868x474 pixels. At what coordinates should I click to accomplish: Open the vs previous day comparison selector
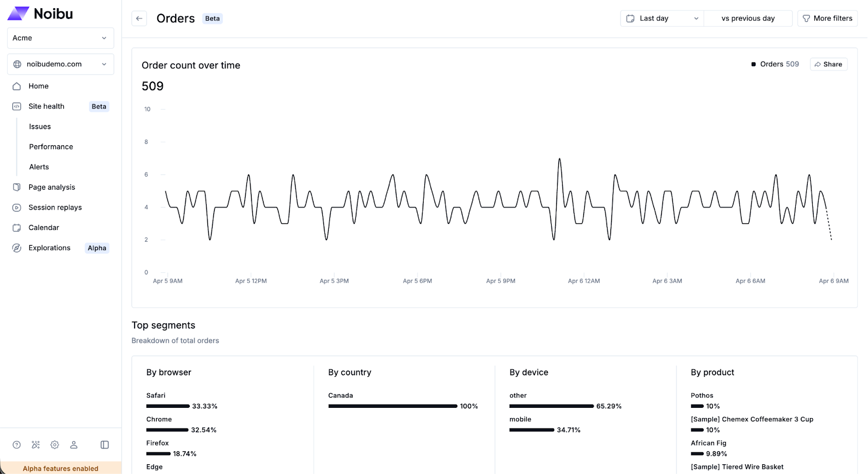click(748, 18)
